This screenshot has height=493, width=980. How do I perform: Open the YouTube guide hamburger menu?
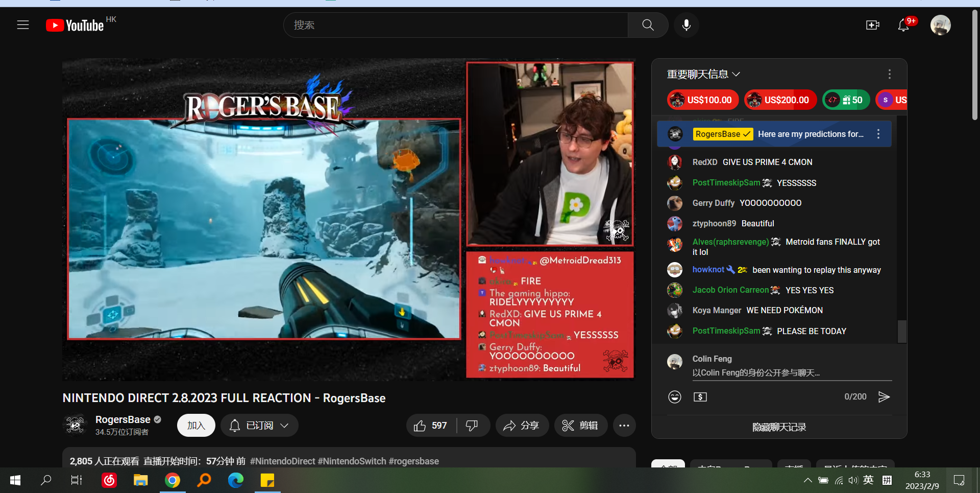(23, 25)
